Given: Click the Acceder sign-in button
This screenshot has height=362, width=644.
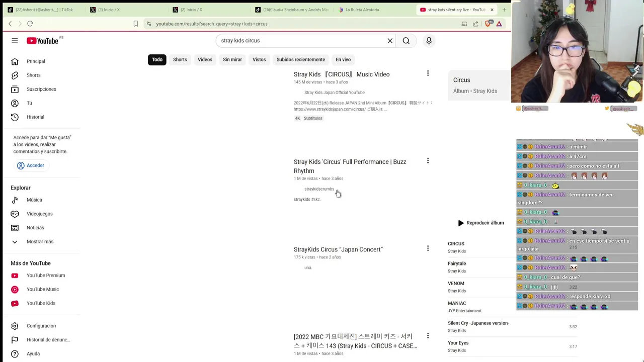Looking at the screenshot, I should pyautogui.click(x=31, y=165).
